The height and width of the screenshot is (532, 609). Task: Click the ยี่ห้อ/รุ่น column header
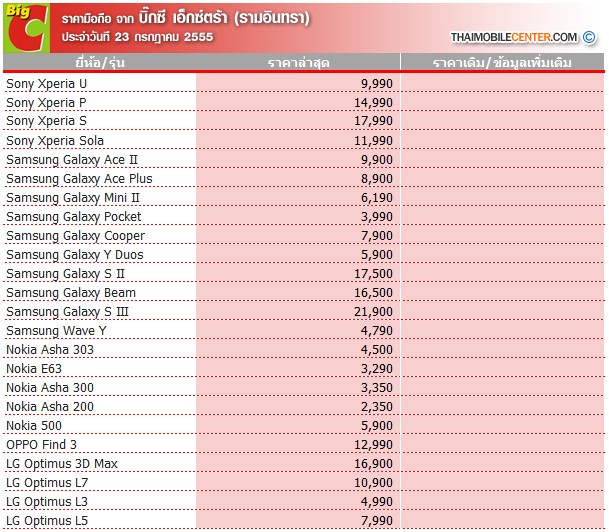coord(100,62)
